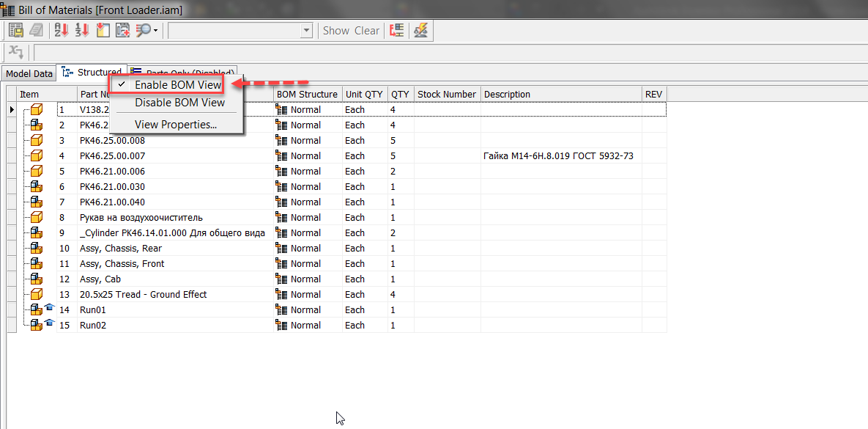Image resolution: width=868 pixels, height=429 pixels.
Task: Click the X1 expression icon below the toolbar
Action: click(x=15, y=52)
